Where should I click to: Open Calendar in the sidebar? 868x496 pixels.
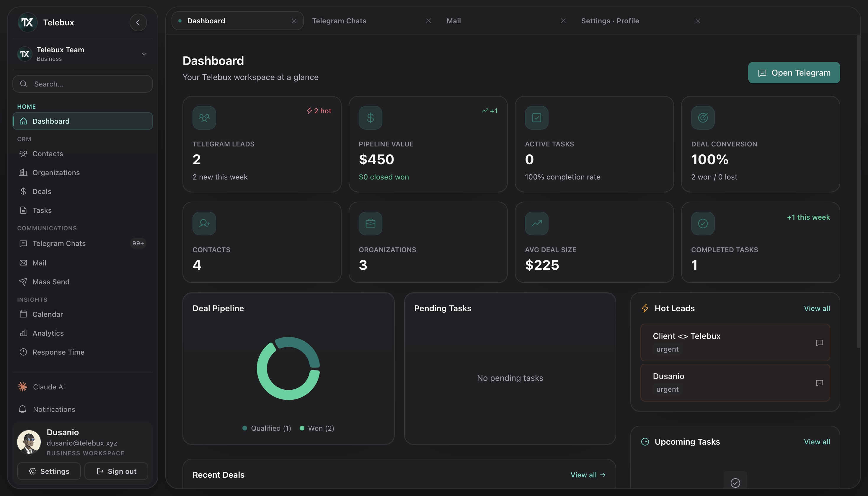tap(82, 314)
